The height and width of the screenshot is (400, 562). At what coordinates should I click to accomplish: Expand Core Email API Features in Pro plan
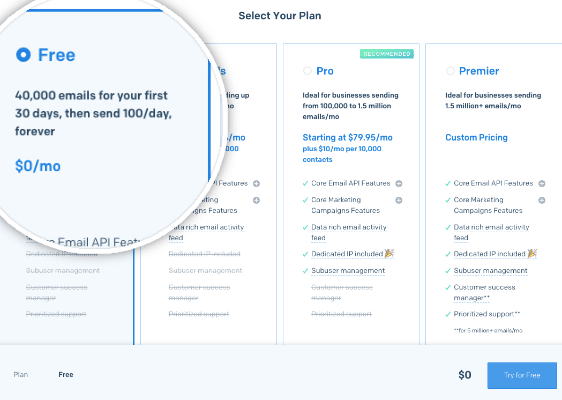tap(399, 184)
